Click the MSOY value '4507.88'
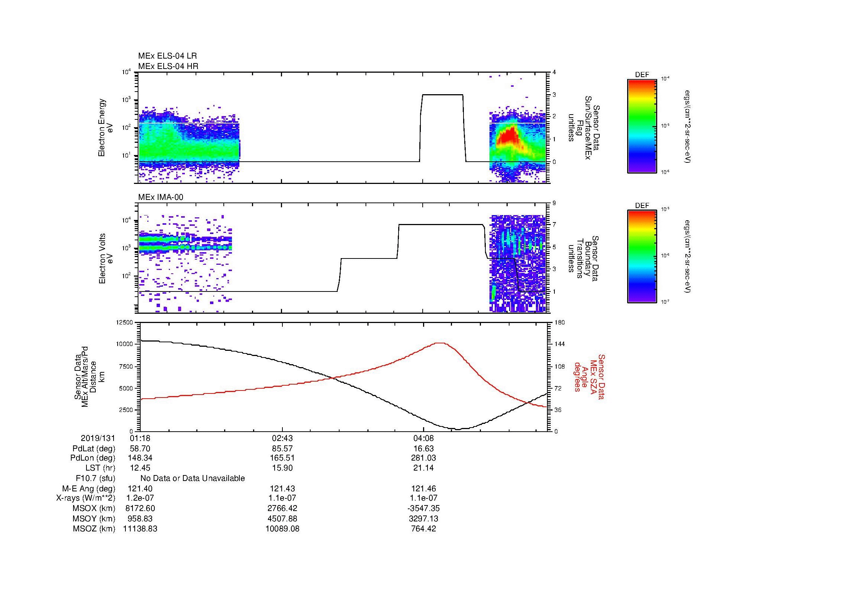The image size is (868, 613). coord(282,519)
